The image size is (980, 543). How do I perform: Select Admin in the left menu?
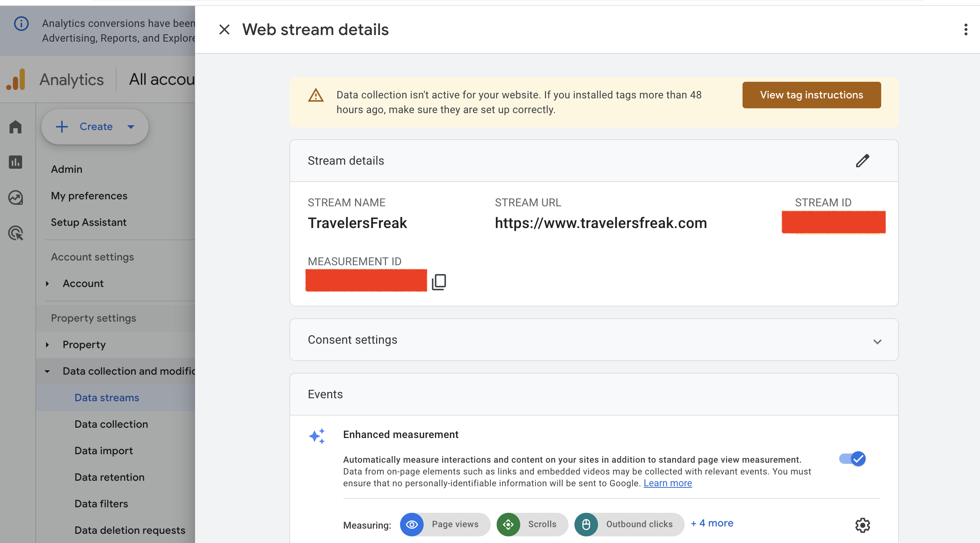(67, 169)
